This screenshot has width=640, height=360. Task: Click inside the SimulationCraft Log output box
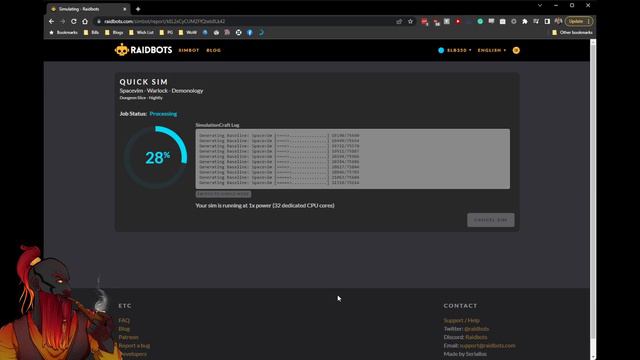coord(352,159)
